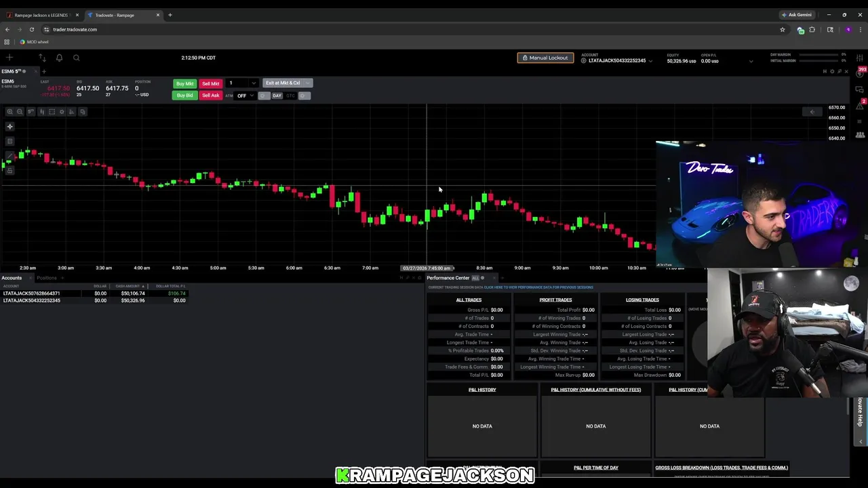Change the 5m chart interval
868x488 pixels.
click(31, 111)
